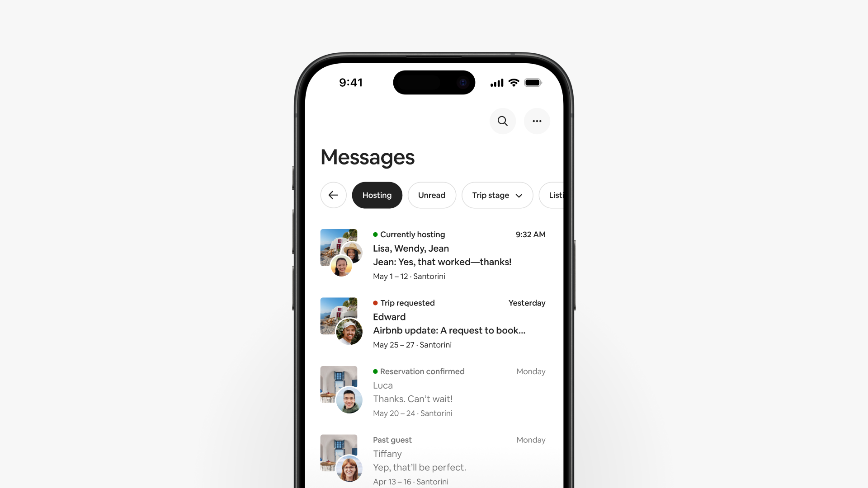This screenshot has height=488, width=868.
Task: Expand the Listing filter dropdown
Action: (x=554, y=195)
